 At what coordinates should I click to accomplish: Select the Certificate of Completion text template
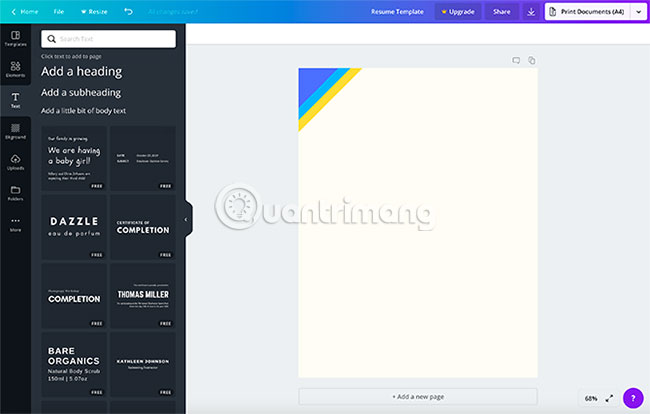[x=143, y=227]
